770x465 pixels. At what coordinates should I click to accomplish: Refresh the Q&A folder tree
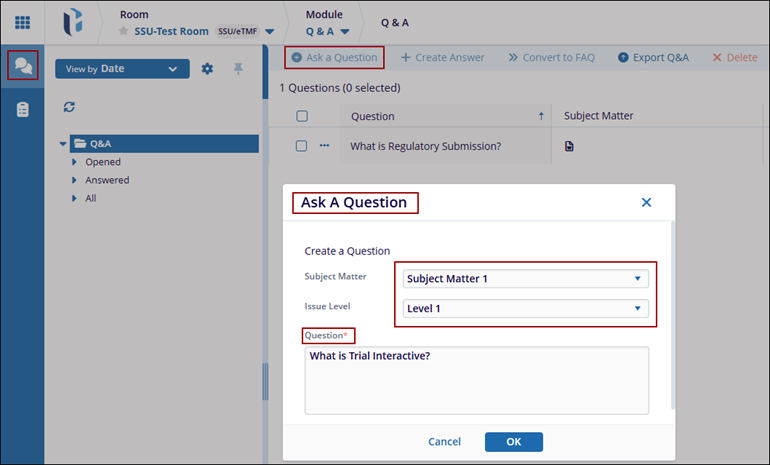pos(69,107)
